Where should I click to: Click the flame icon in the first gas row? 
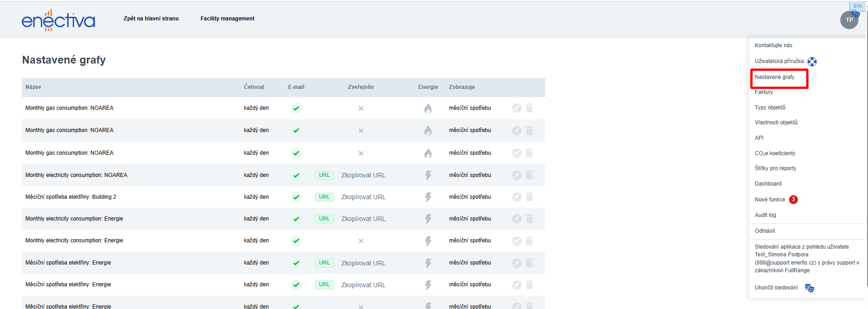428,108
